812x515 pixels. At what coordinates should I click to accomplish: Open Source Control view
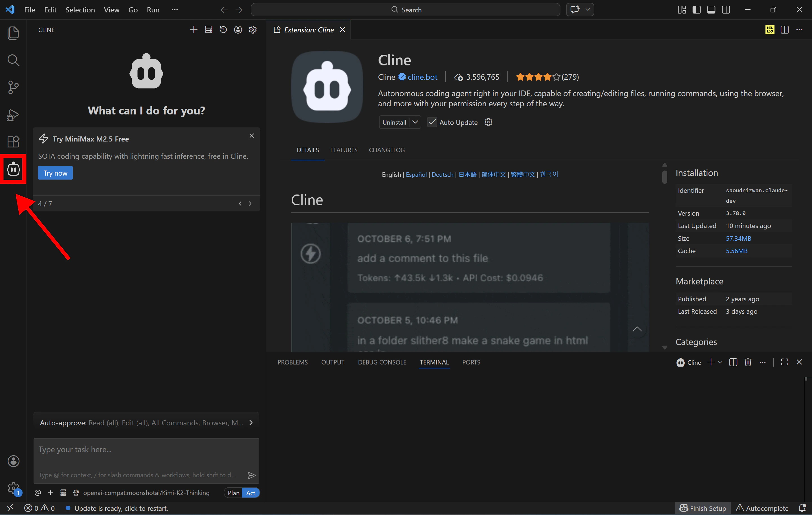point(13,87)
